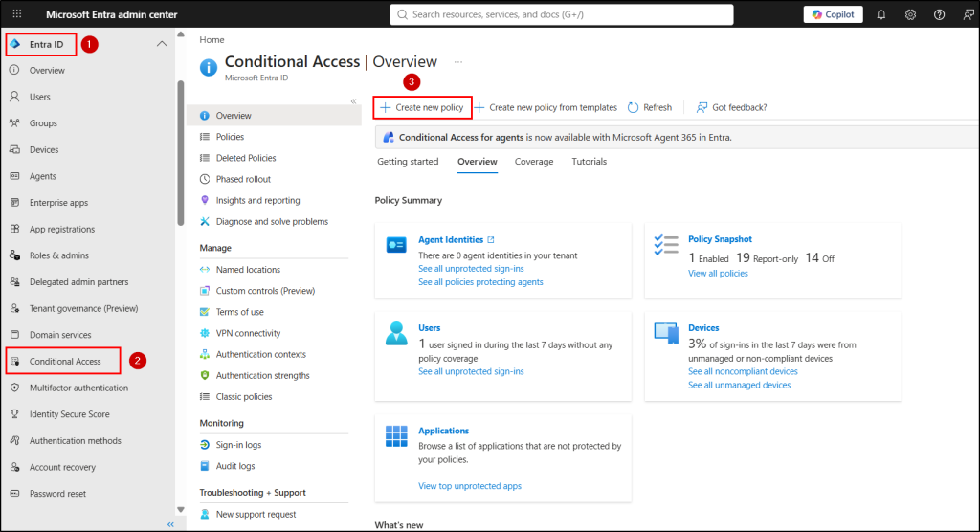Select Conditional Access in sidebar
The image size is (980, 532).
64,362
